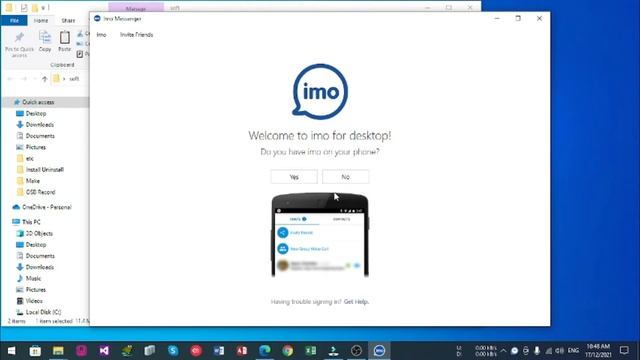Select Pictures under This PC
This screenshot has width=640, height=360.
36,290
